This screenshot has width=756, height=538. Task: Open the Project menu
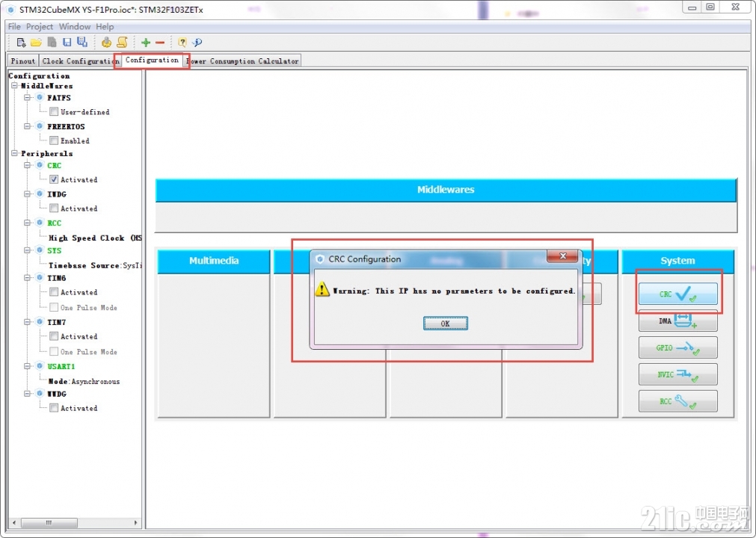[x=40, y=26]
